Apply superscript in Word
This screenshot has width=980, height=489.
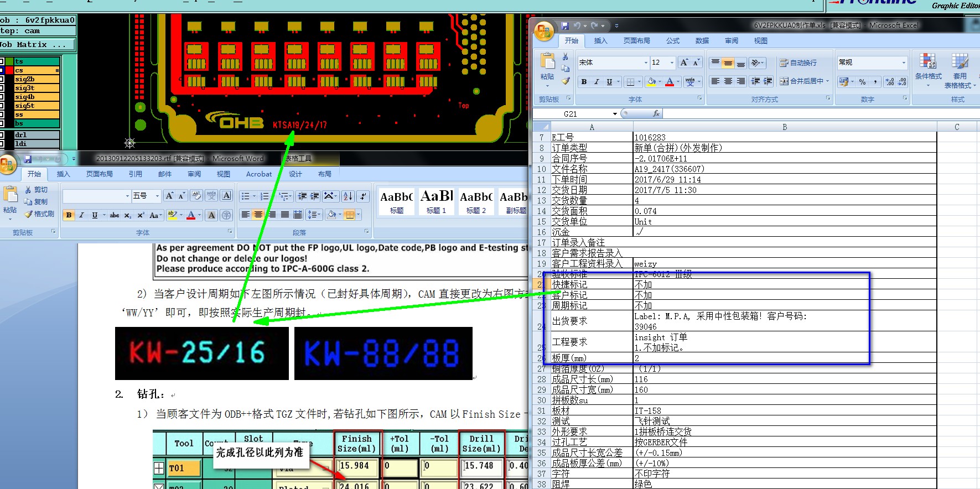pyautogui.click(x=141, y=215)
